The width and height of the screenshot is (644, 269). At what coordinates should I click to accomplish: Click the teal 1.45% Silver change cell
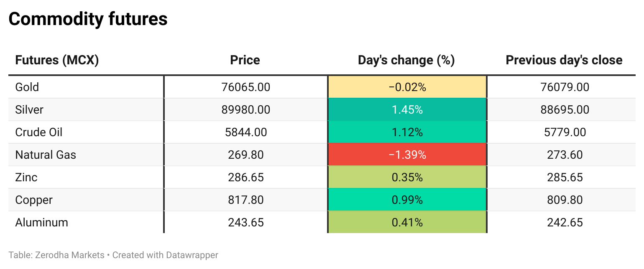tap(407, 110)
